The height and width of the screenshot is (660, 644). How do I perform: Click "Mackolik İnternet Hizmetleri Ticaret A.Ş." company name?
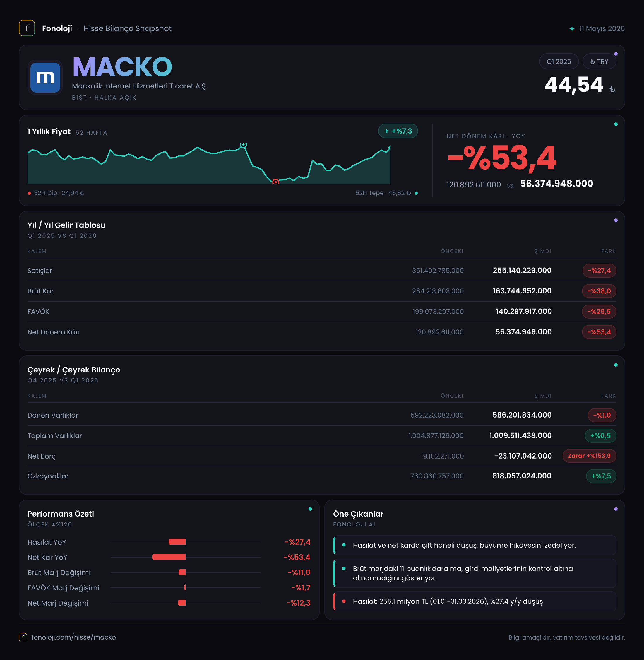(139, 86)
